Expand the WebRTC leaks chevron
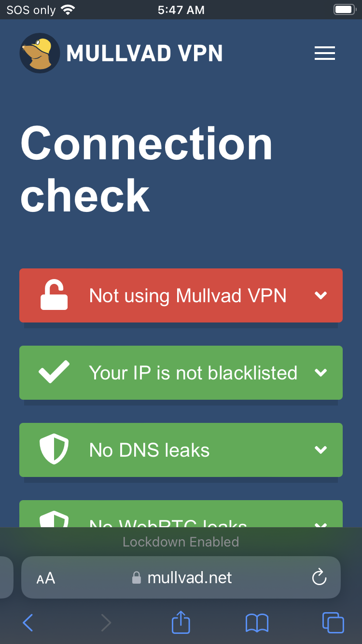This screenshot has height=644, width=362. (321, 524)
